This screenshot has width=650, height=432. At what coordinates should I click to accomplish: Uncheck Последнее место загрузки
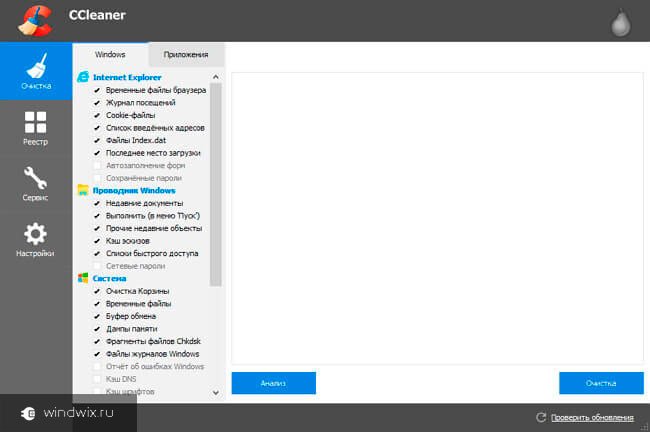pos(97,153)
